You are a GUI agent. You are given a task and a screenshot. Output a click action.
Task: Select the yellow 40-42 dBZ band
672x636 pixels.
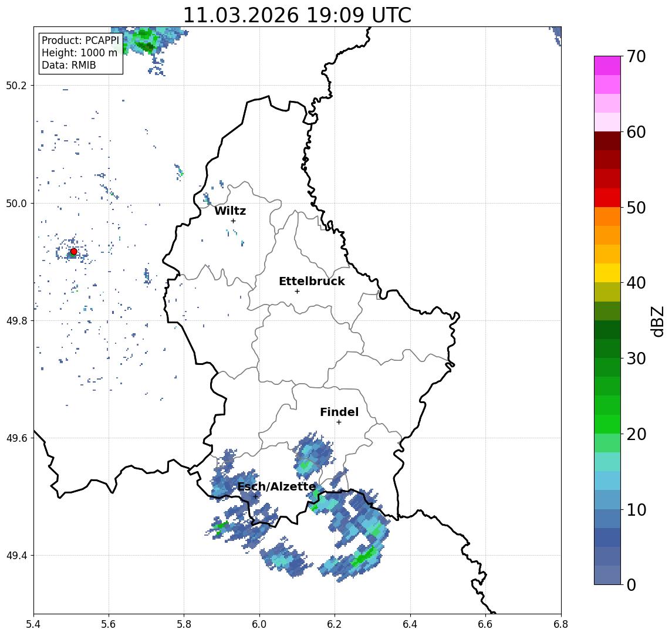point(607,273)
